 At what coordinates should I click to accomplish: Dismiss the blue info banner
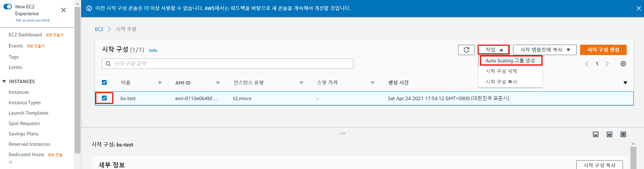(638, 8)
